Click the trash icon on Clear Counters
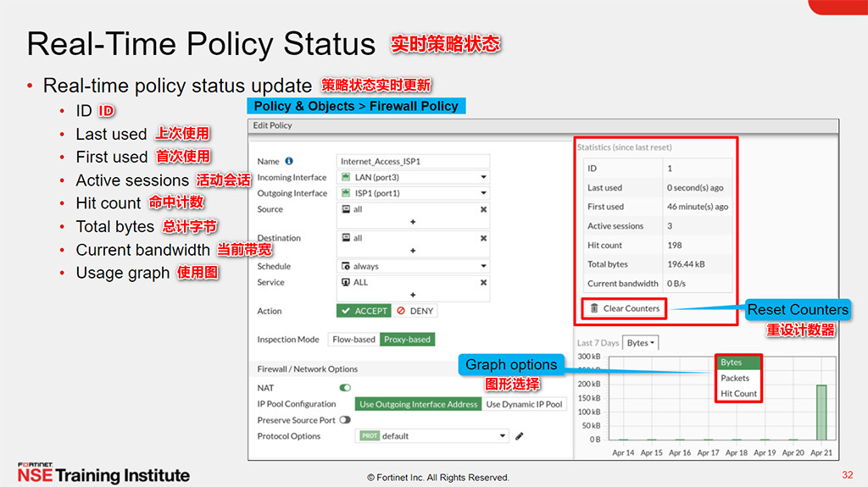Viewport: 868px width, 487px height. [594, 308]
